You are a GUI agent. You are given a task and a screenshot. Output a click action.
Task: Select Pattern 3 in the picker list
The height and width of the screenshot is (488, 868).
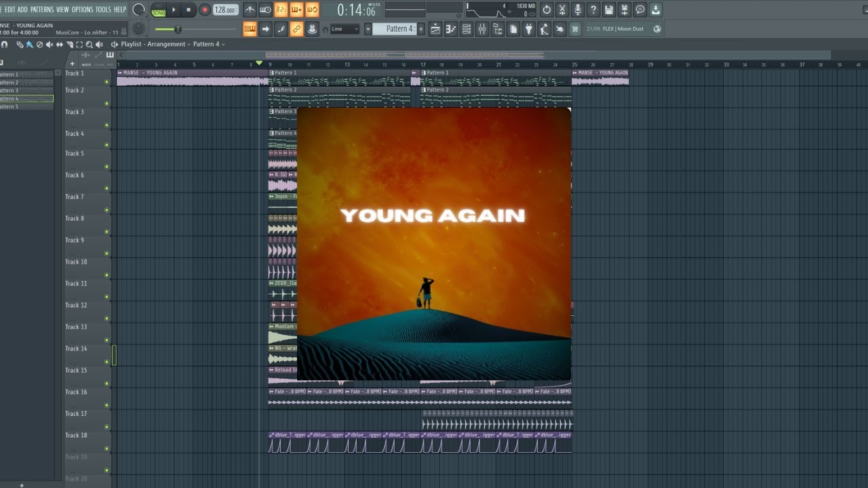[26, 91]
